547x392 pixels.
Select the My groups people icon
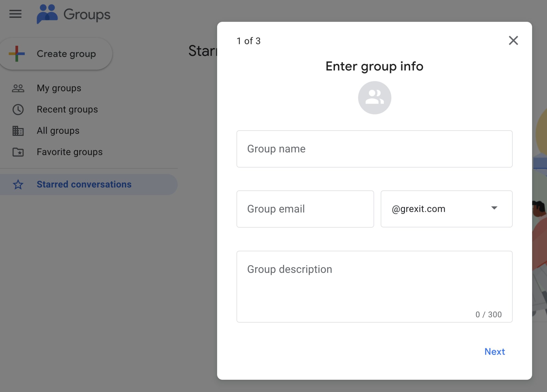click(x=18, y=88)
